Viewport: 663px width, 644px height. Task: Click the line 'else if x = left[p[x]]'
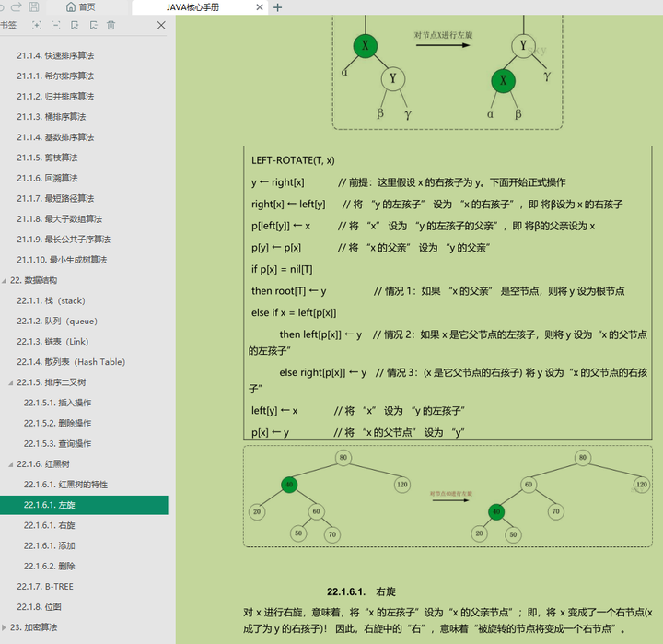pyautogui.click(x=294, y=312)
